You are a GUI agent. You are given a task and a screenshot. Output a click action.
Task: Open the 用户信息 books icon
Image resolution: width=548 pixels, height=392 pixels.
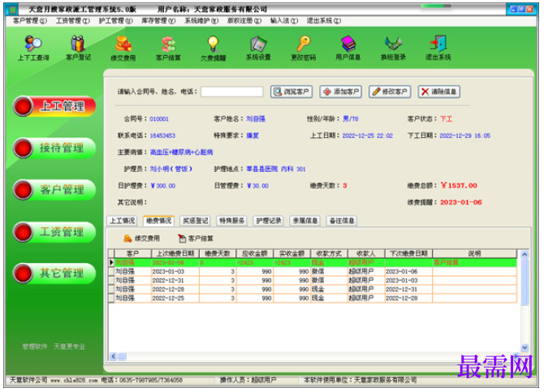[x=348, y=48]
